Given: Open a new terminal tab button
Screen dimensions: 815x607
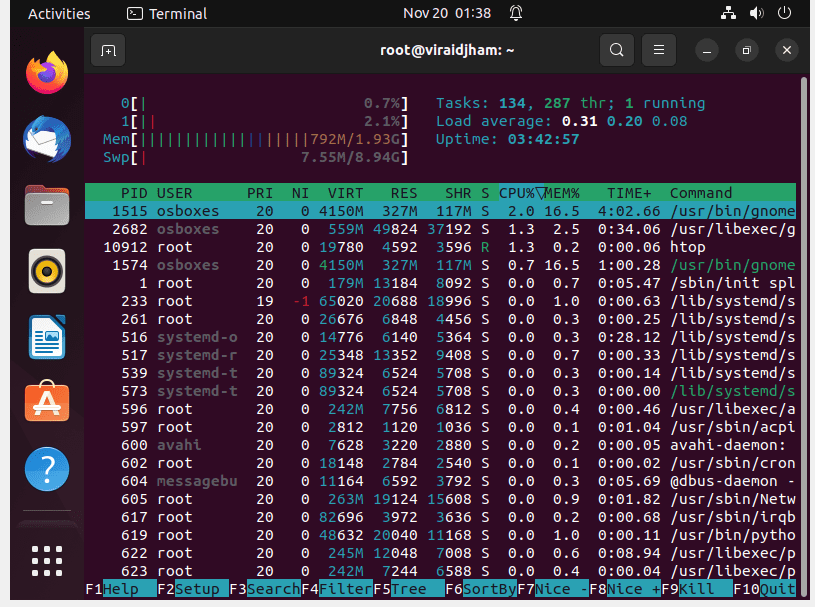Looking at the screenshot, I should point(108,50).
